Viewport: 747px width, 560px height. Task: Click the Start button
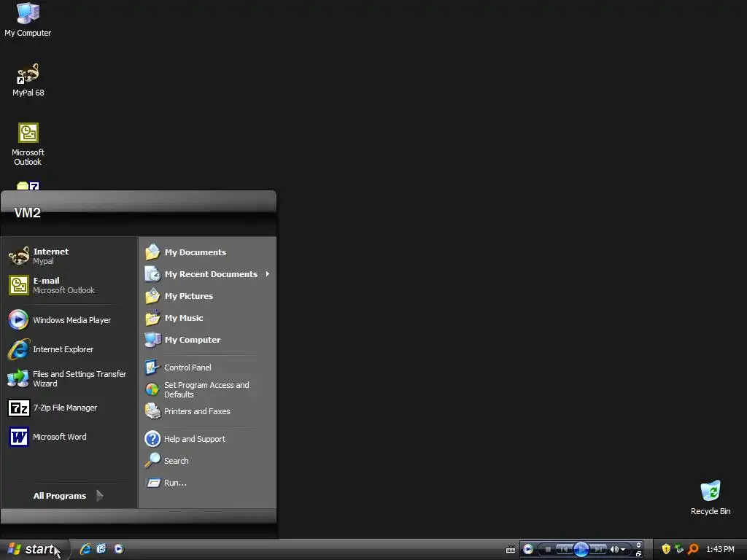tap(34, 550)
